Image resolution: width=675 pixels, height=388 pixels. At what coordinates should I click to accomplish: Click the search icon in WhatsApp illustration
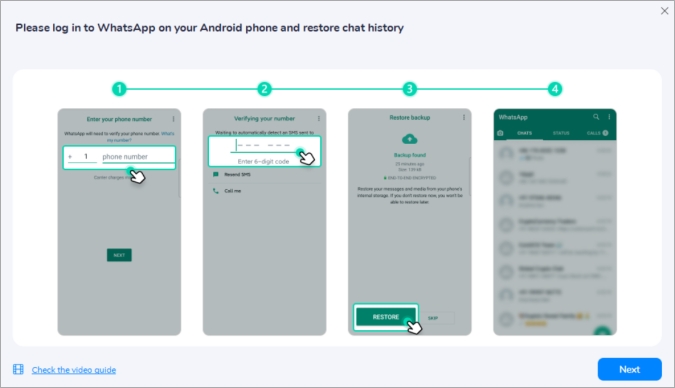click(x=596, y=117)
